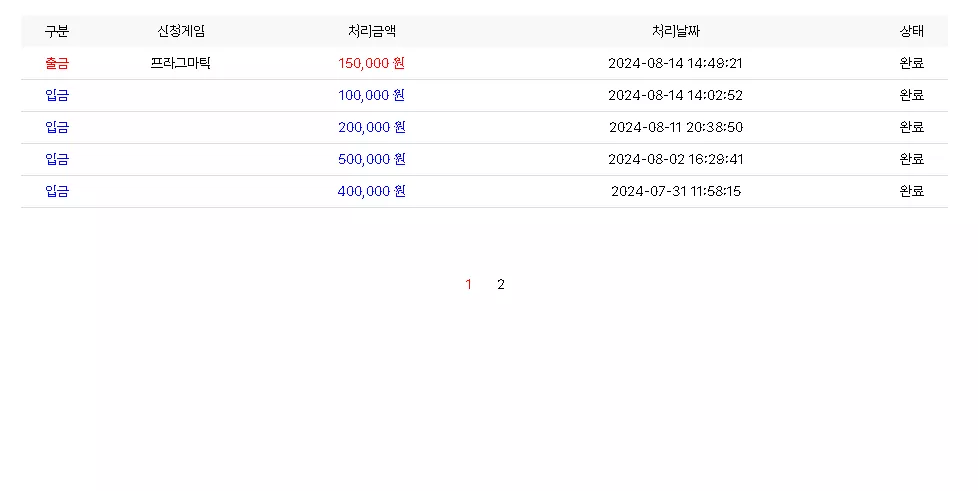Click the date 2024-07-31 11:58:15
This screenshot has height=491, width=978.
[x=676, y=191]
